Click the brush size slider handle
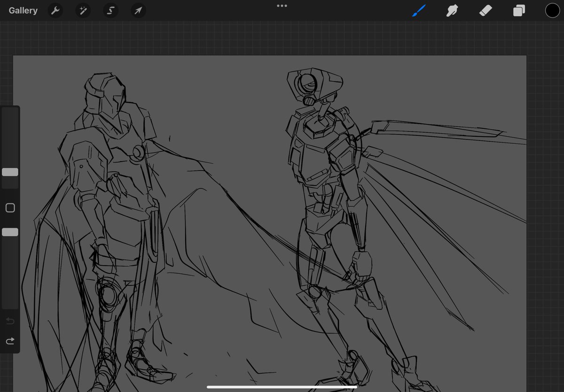Screen dimensions: 564x392 click(x=10, y=172)
